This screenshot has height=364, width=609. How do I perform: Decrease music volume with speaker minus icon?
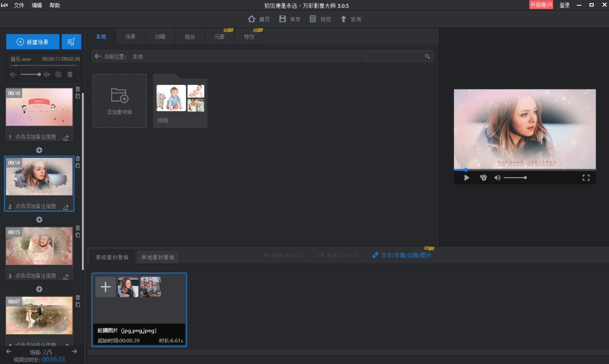click(13, 74)
